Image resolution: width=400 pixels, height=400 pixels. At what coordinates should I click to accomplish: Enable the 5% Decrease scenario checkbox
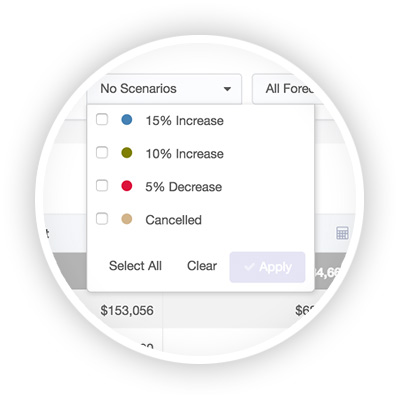102,186
